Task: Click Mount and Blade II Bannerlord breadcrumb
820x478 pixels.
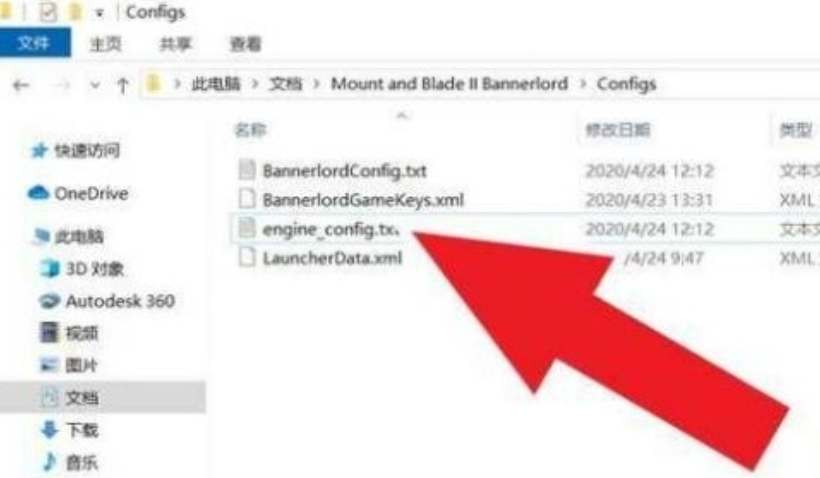Action: click(x=449, y=84)
